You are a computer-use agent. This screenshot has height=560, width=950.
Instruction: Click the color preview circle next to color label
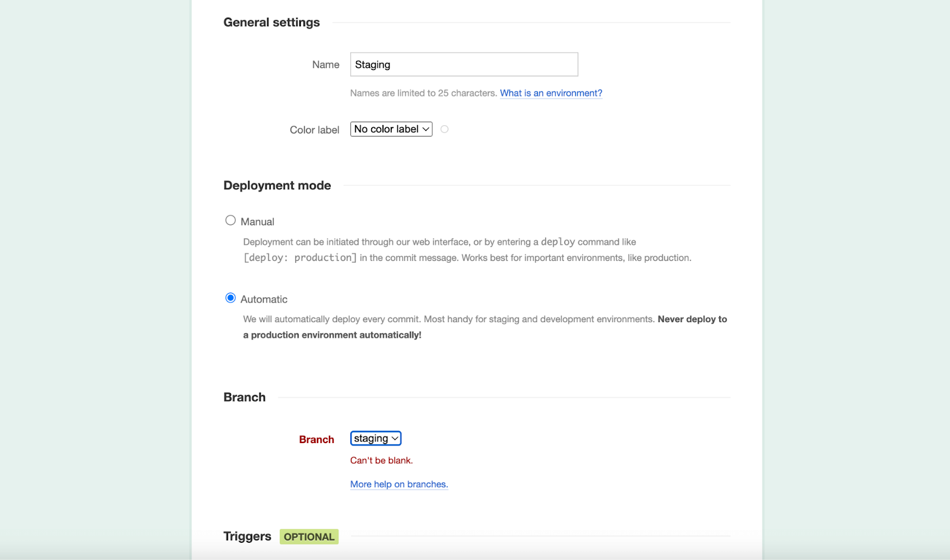(x=445, y=129)
